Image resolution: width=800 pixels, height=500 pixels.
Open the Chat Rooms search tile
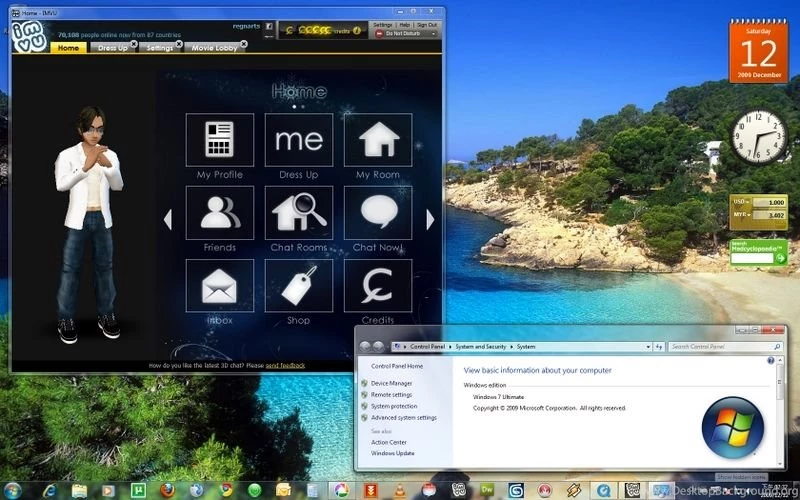(298, 213)
